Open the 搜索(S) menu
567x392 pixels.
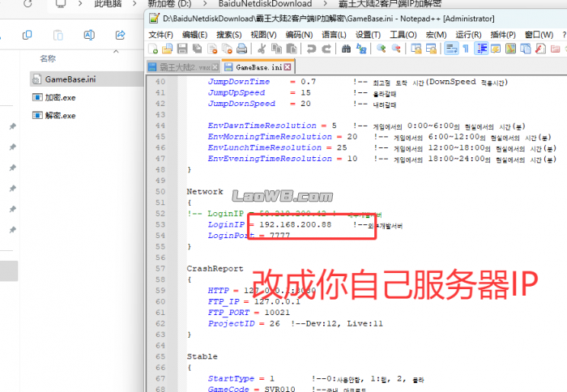(x=229, y=35)
